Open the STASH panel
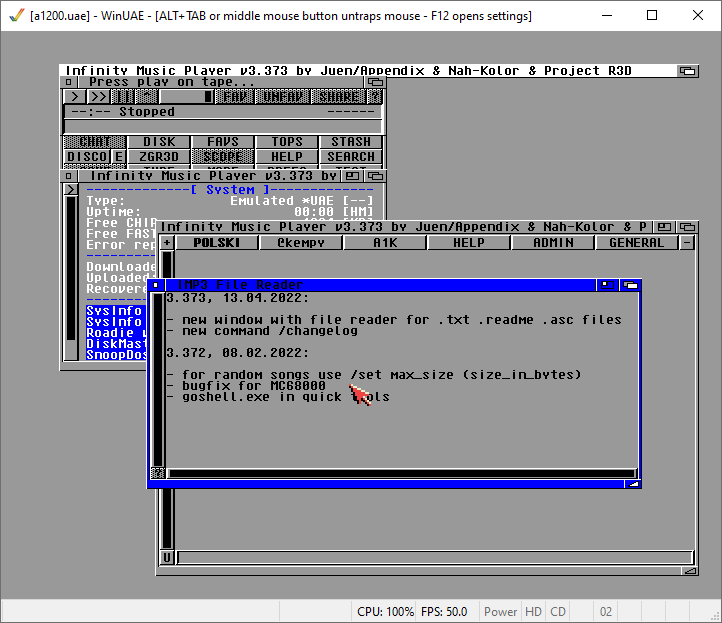722x623 pixels. [x=351, y=142]
